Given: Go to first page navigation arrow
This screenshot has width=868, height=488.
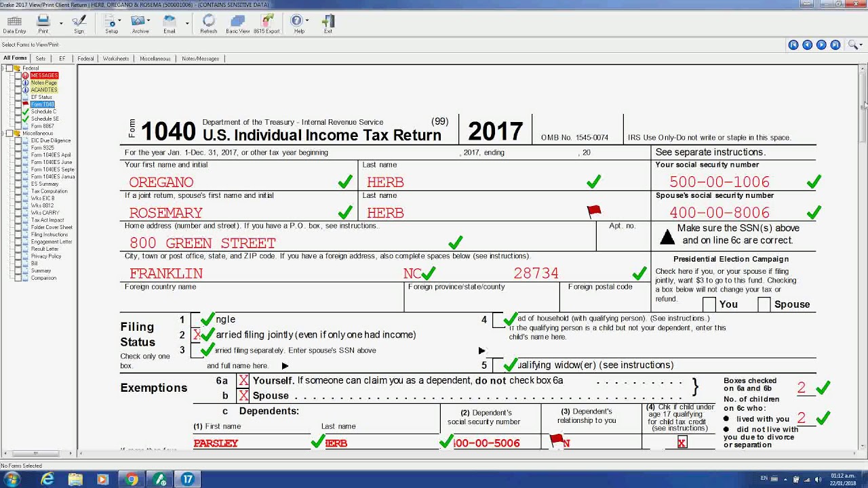Looking at the screenshot, I should (x=793, y=45).
